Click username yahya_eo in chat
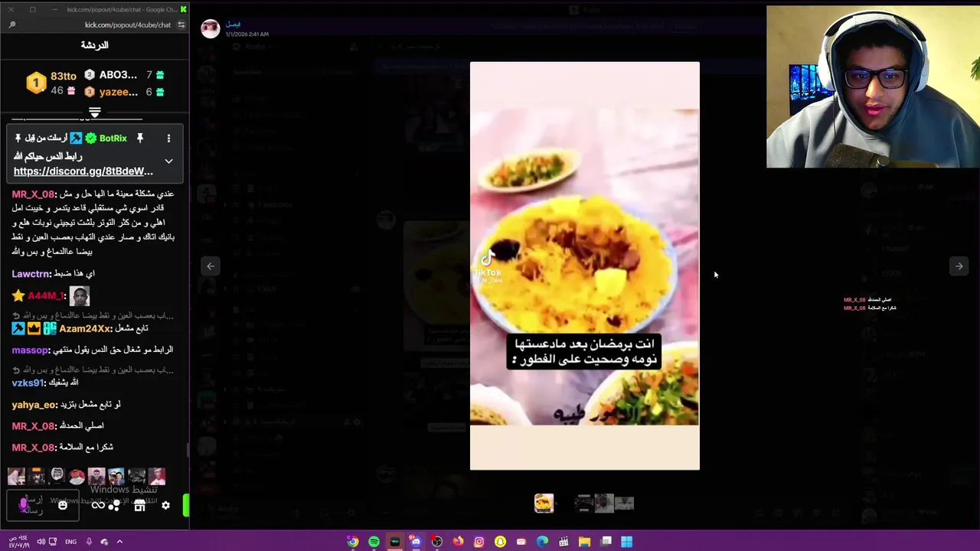 coord(34,405)
